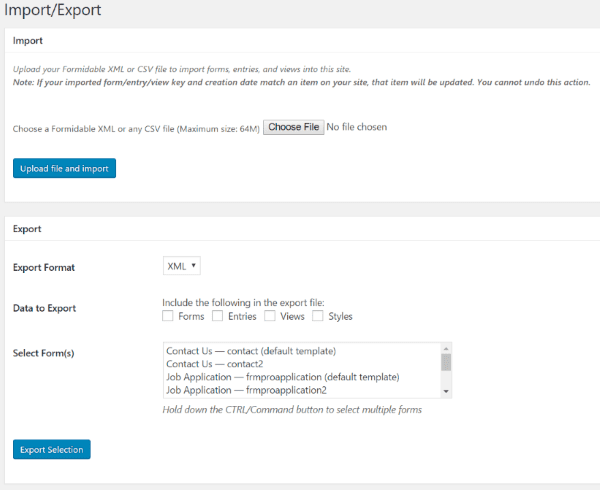
Task: Toggle the Styles checkbox
Action: (x=318, y=316)
